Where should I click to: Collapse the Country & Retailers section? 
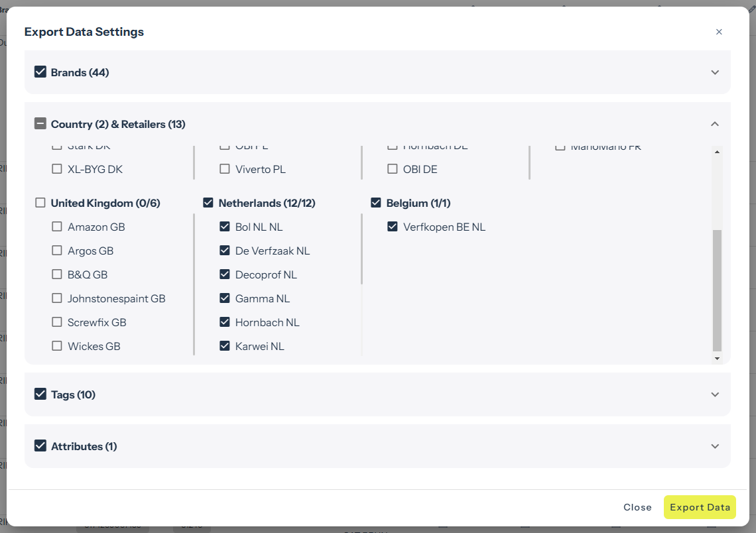pyautogui.click(x=715, y=124)
